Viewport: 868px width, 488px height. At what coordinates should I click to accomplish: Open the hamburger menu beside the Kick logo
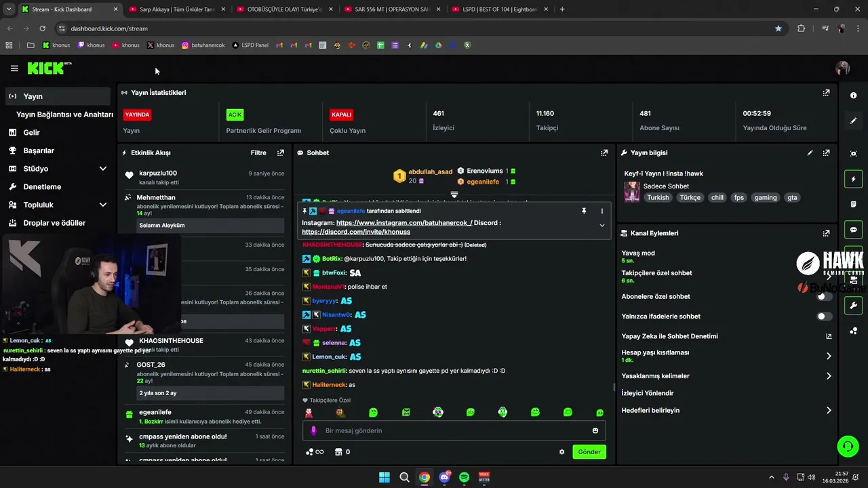tap(14, 68)
